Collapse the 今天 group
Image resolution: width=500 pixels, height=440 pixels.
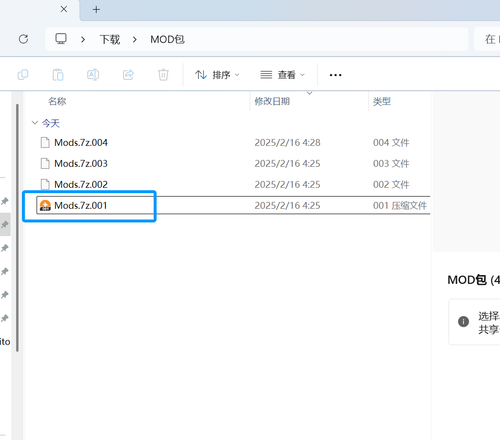click(x=35, y=123)
